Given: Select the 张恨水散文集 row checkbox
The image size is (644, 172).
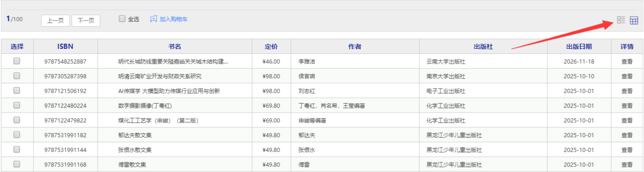Looking at the screenshot, I should 17,149.
